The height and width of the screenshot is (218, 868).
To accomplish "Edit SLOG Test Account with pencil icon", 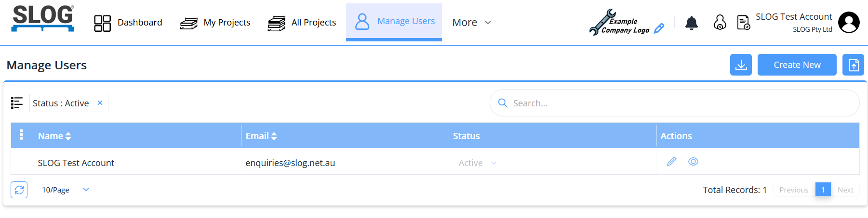I will pos(671,162).
